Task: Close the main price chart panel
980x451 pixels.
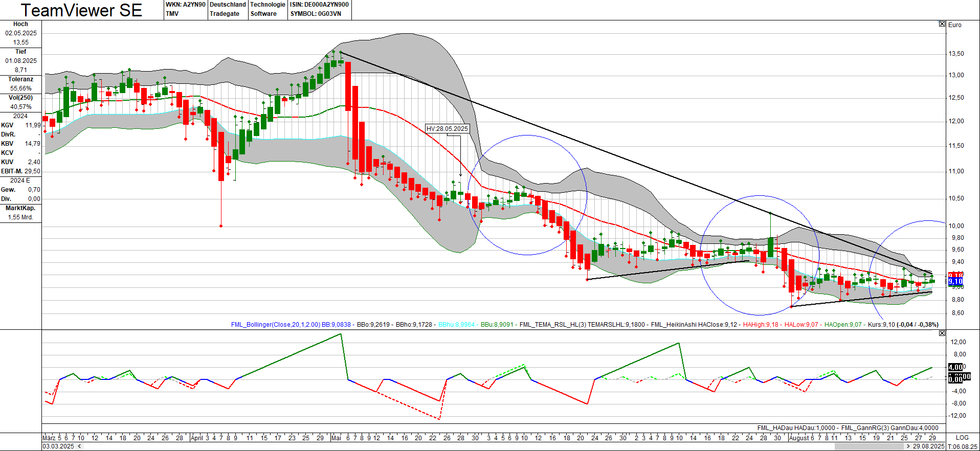Action: (x=942, y=24)
